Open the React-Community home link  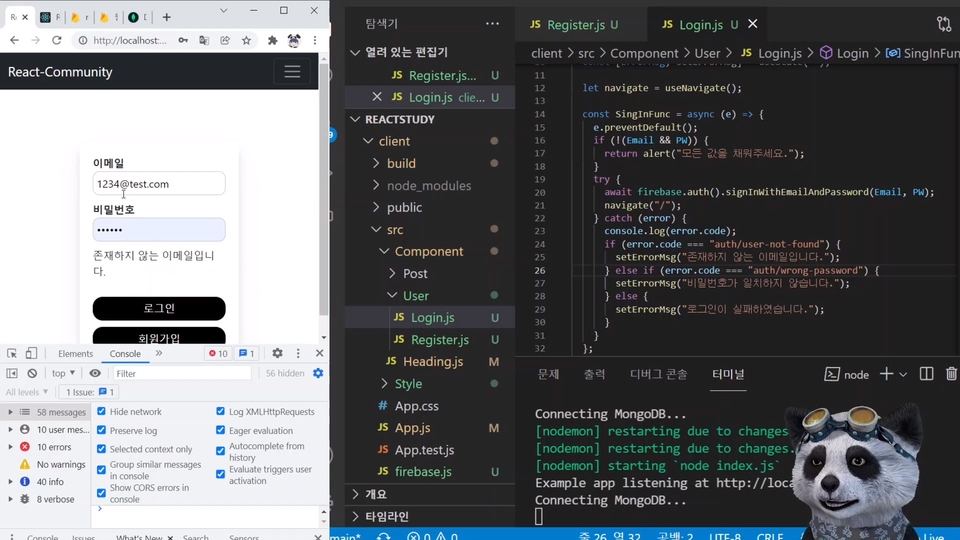60,72
